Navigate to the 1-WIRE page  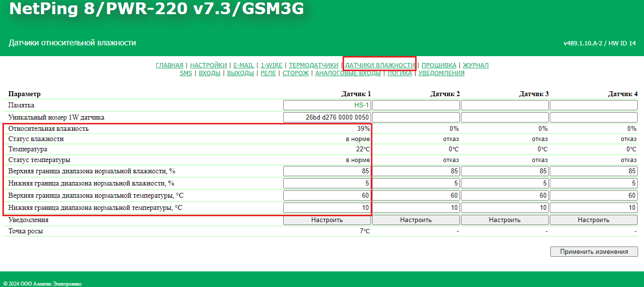[x=271, y=65]
